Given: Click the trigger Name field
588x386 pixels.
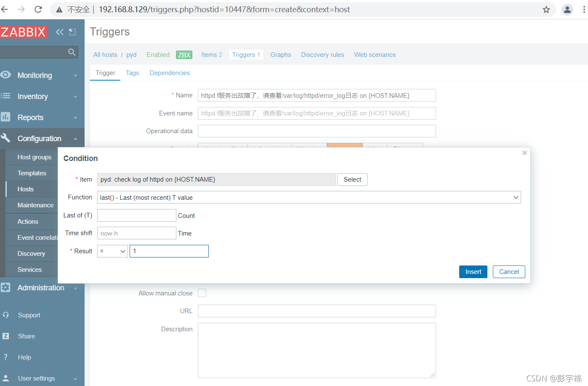Looking at the screenshot, I should point(317,95).
